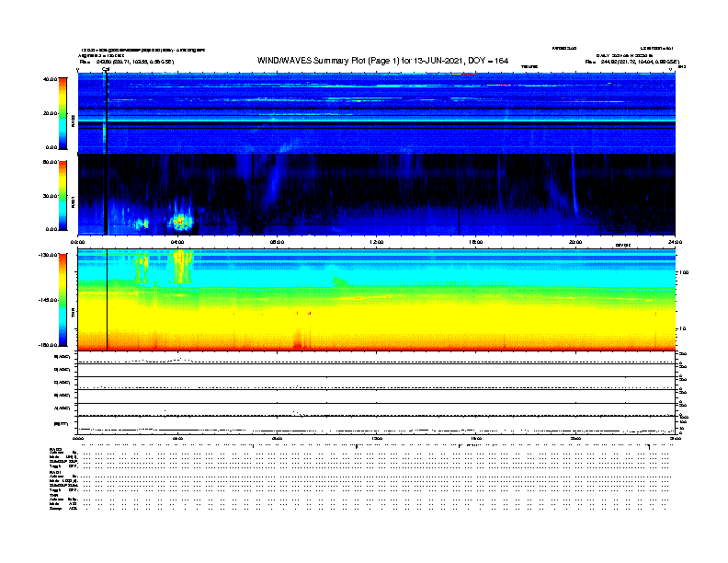This screenshot has width=728, height=563.
Task: Click the TNR heading in the status table
Action: (x=53, y=495)
